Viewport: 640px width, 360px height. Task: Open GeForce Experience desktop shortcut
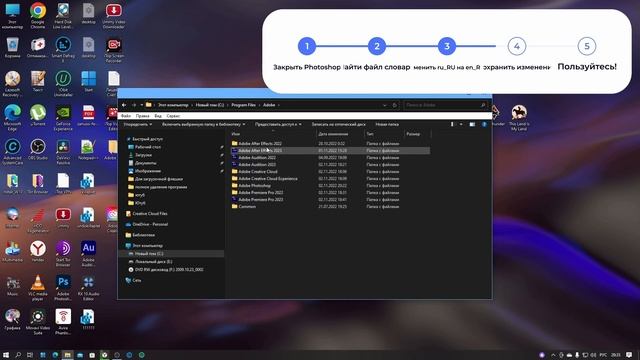(x=63, y=117)
